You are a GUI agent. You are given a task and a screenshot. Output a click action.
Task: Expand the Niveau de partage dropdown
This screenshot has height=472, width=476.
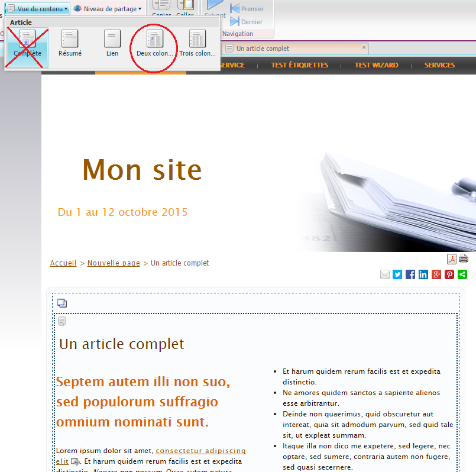tap(108, 9)
